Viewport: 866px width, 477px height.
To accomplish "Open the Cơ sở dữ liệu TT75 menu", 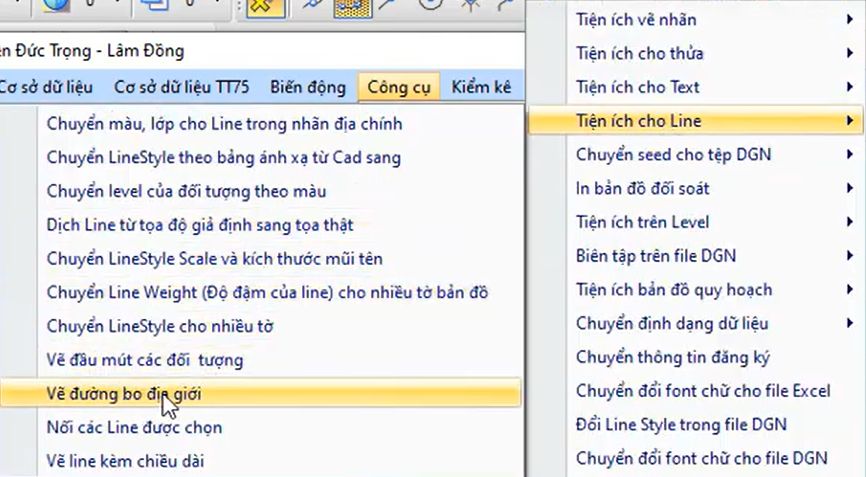I will [x=181, y=87].
